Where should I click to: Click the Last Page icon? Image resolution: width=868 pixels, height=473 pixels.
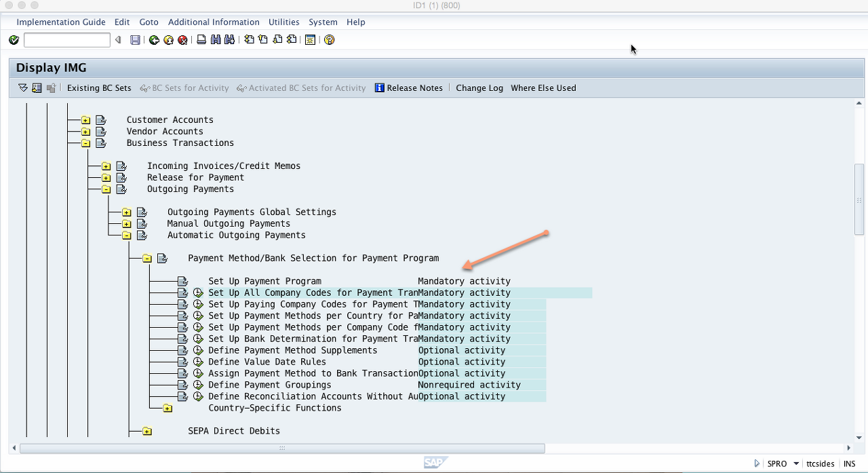(292, 40)
